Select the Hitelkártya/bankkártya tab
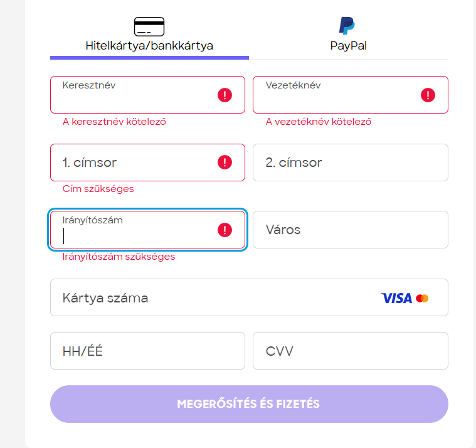This screenshot has width=476, height=448. click(x=149, y=45)
